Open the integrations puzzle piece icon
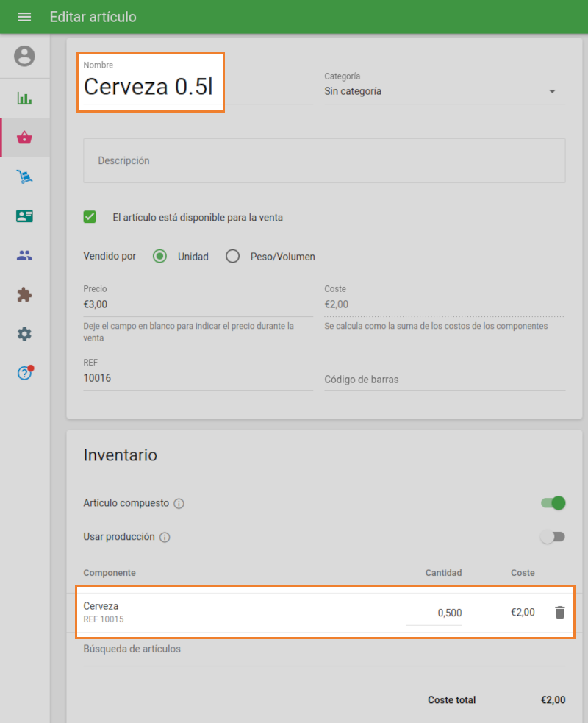 coord(24,295)
